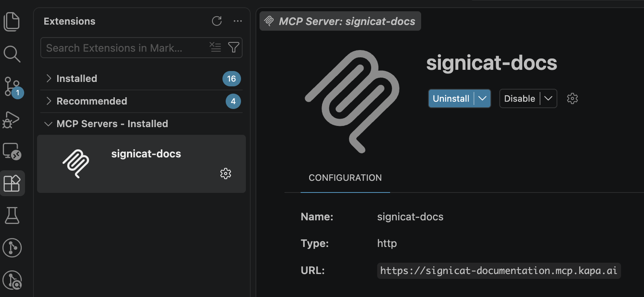
Task: Open the Explorer view in activity bar
Action: point(12,22)
